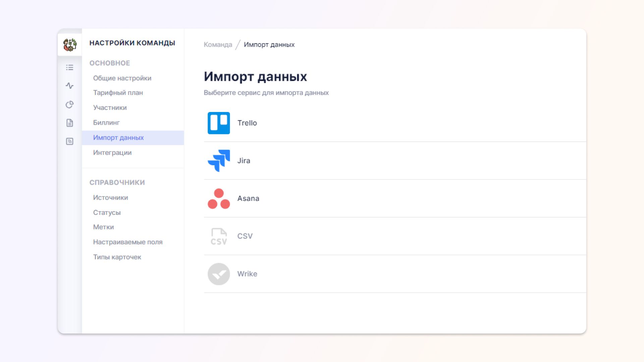Click the Asana logo icon

click(x=219, y=198)
